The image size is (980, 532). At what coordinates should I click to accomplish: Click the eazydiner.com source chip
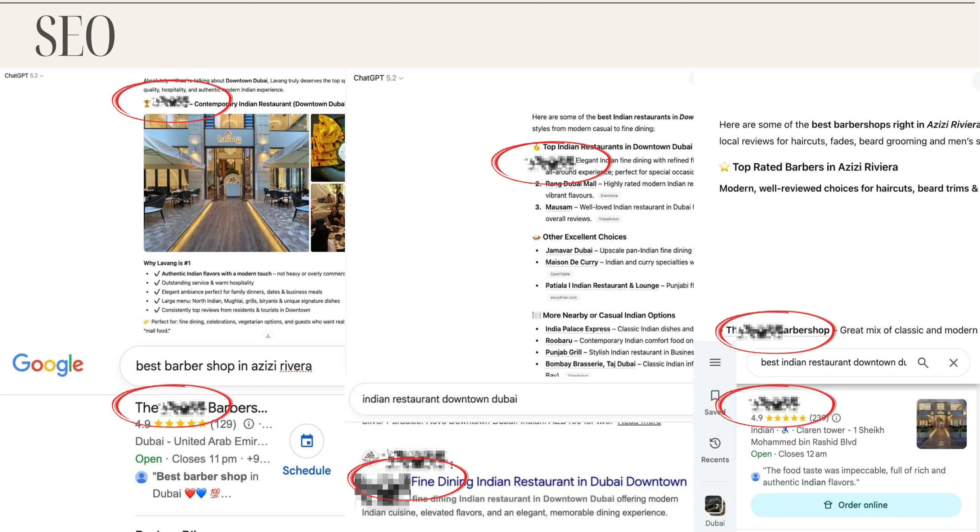(x=563, y=297)
